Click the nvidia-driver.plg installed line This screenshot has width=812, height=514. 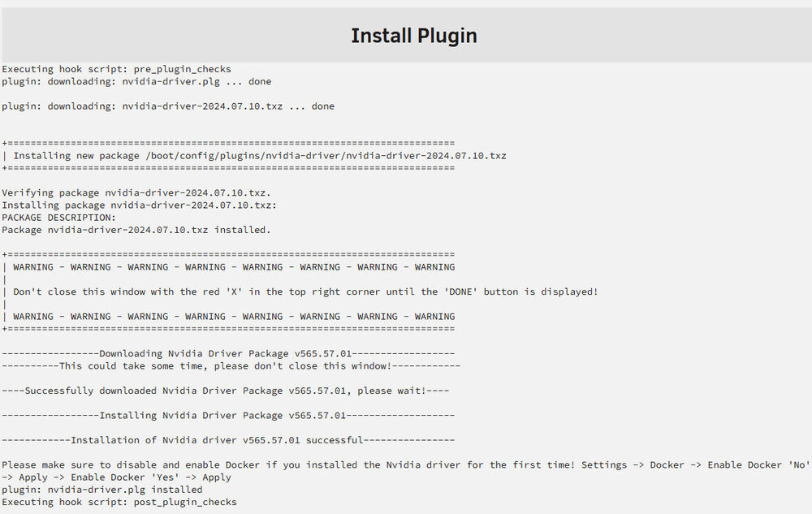[x=102, y=490]
